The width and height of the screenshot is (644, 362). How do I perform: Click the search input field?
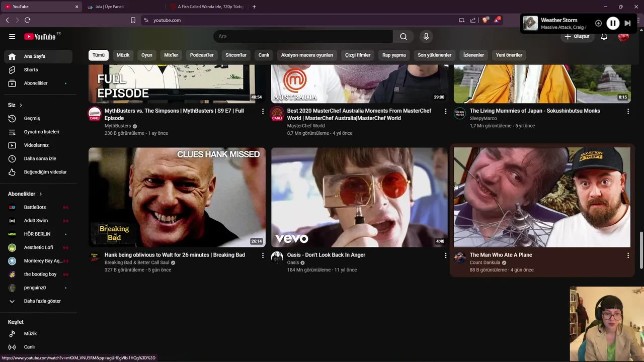click(303, 36)
